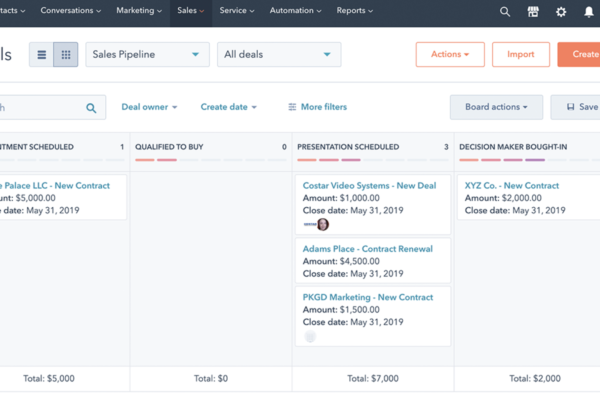Click the magnifier icon in the deal search box

pyautogui.click(x=92, y=108)
